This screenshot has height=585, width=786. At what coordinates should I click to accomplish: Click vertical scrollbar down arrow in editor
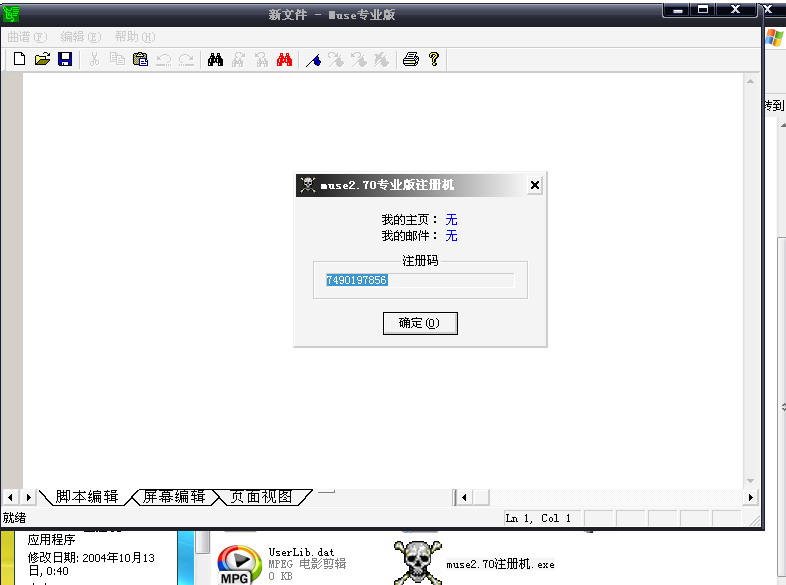[750, 481]
